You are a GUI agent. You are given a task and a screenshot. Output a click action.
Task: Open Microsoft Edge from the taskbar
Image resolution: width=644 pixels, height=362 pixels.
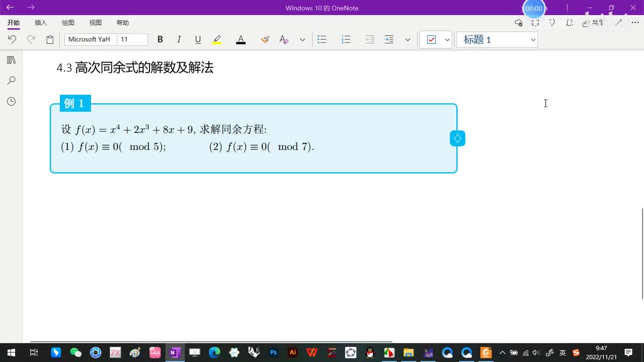(214, 352)
